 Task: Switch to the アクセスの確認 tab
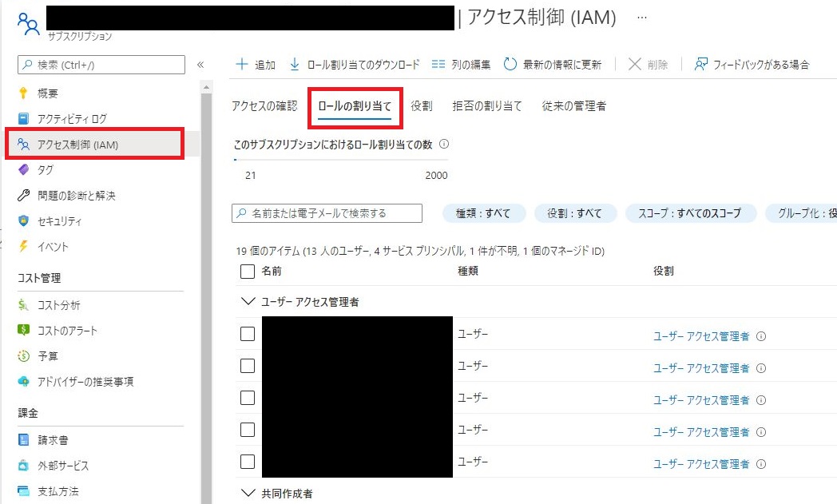coord(265,105)
